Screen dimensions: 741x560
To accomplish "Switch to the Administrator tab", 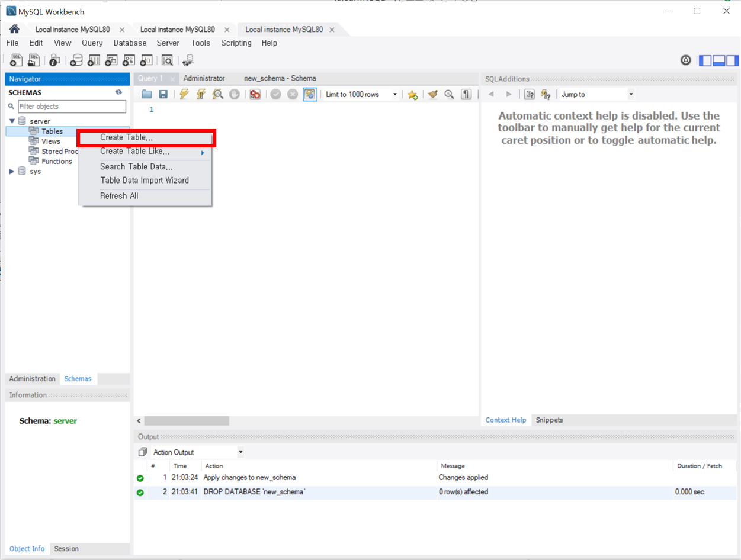I will click(x=204, y=78).
